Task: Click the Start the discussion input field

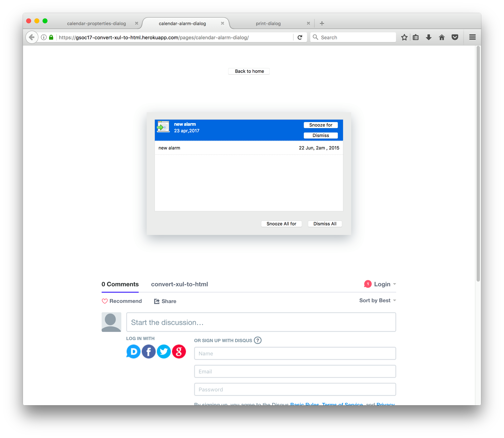Action: (x=261, y=322)
